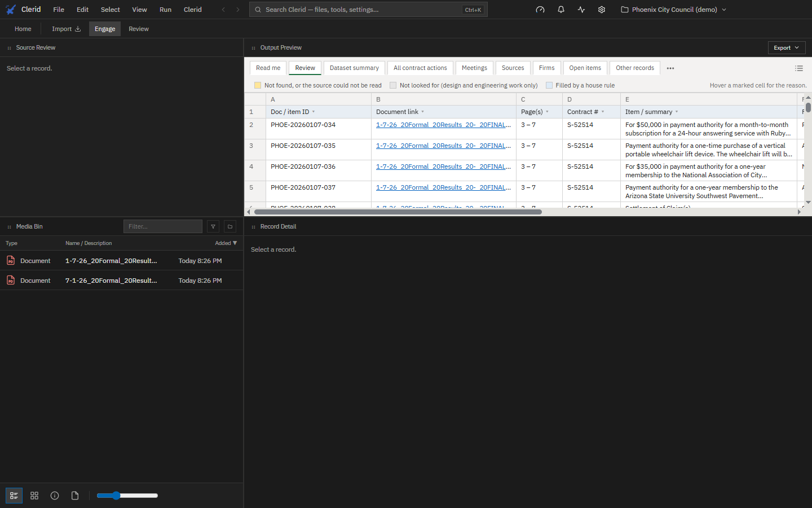
Task: Click the blue 'Filled by a house rule' swatch
Action: 549,85
